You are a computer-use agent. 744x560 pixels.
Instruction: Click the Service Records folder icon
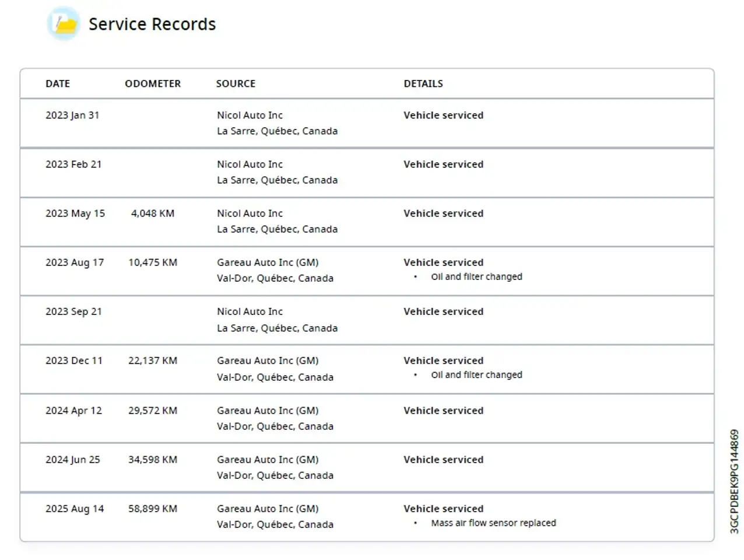[x=64, y=24]
